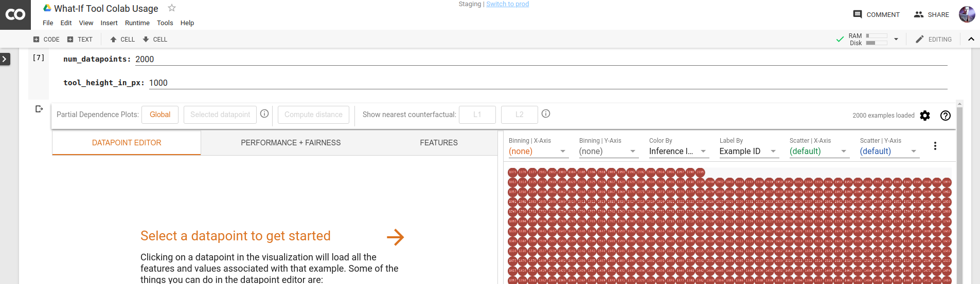
Task: Click the Selected datapoint button
Action: coord(220,115)
